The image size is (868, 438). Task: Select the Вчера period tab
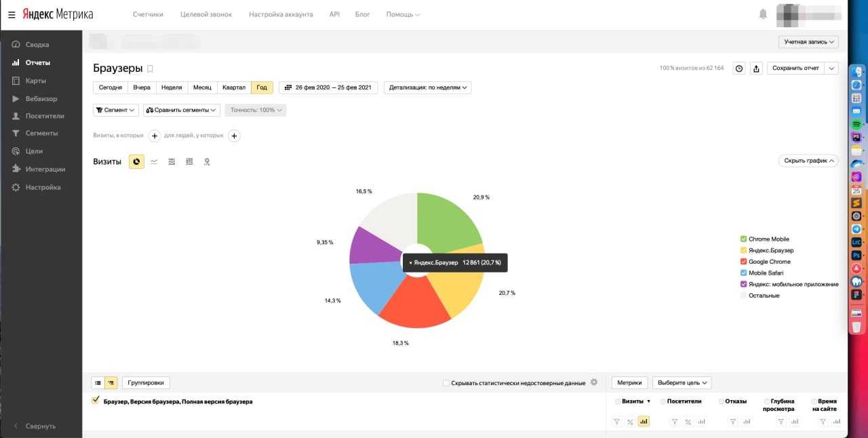pyautogui.click(x=142, y=87)
